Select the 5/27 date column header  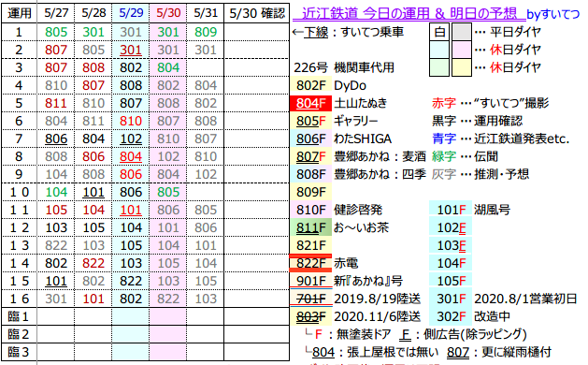tap(56, 13)
